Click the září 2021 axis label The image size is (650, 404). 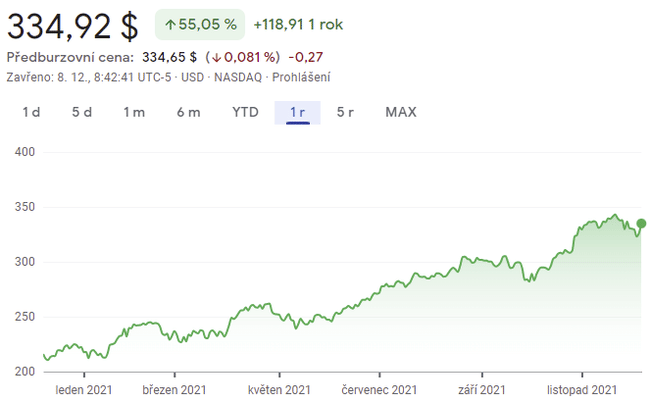coord(481,390)
